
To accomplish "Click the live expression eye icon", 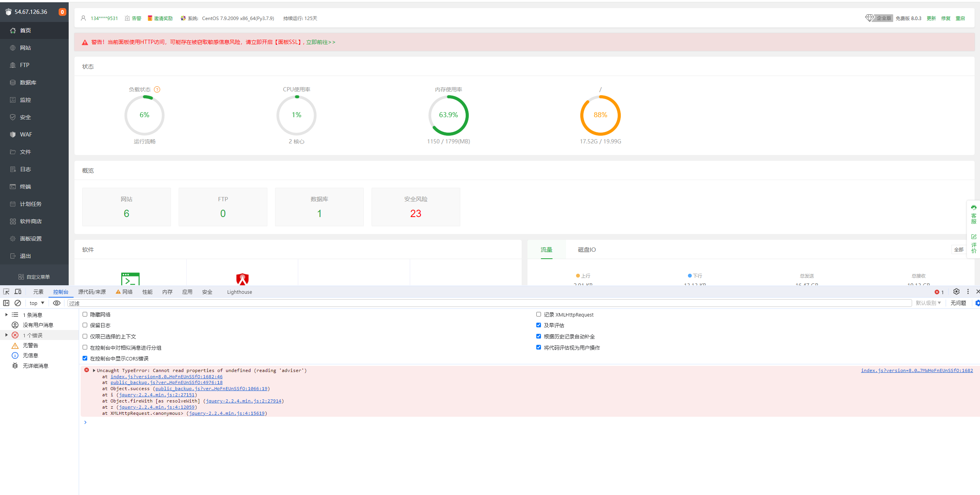I will [x=57, y=303].
